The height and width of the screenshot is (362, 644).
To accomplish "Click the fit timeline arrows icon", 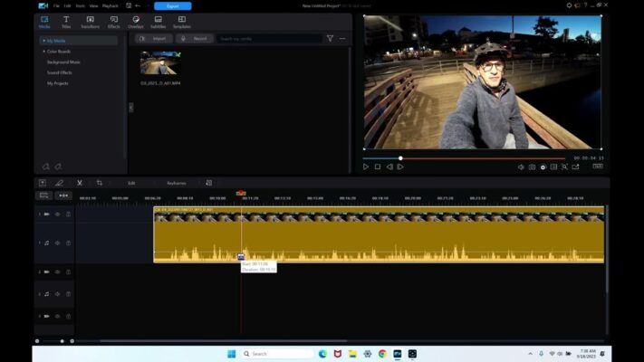I will [x=63, y=195].
